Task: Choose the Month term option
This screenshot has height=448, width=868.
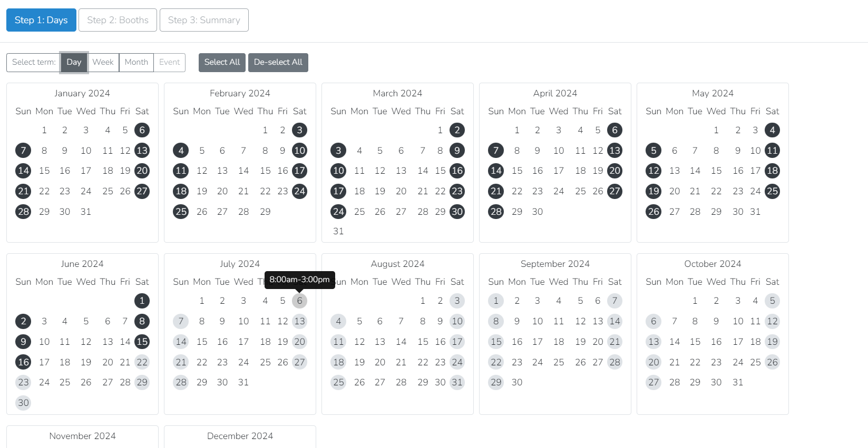Action: click(x=136, y=62)
